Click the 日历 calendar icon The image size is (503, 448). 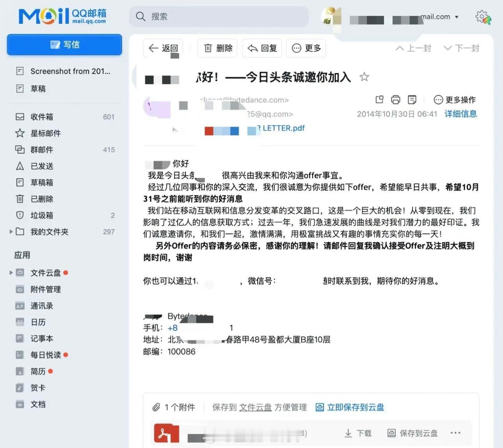pos(20,322)
